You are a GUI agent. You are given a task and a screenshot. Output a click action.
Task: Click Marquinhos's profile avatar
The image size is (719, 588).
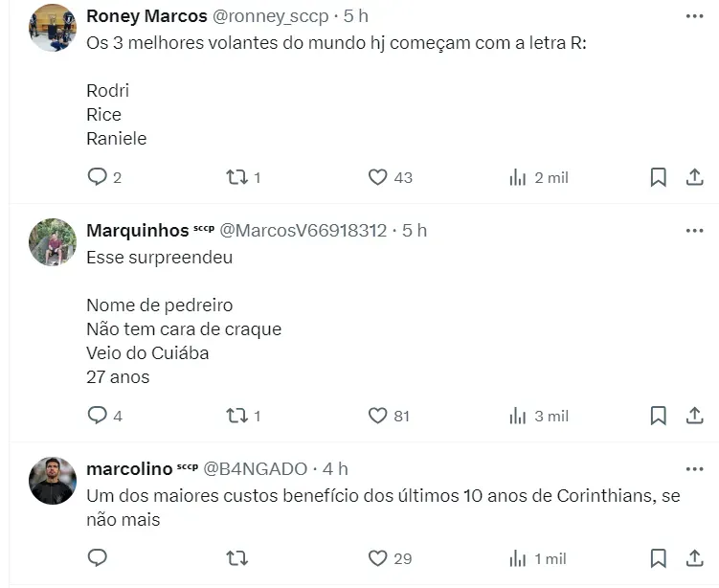pyautogui.click(x=53, y=242)
